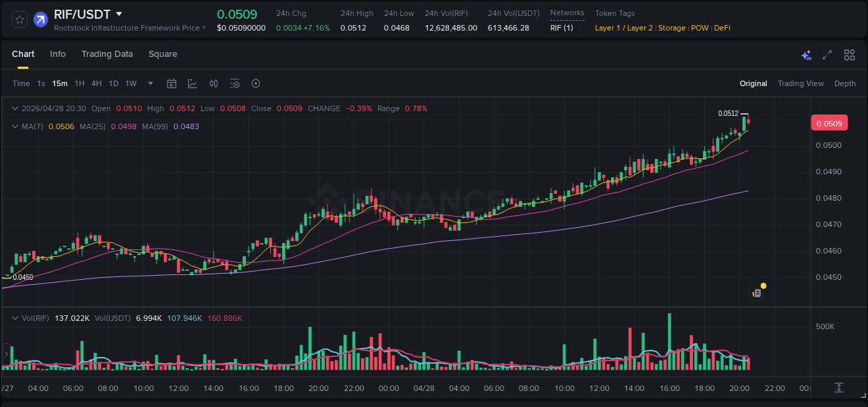Open the multi-chart layout grid icon
The height and width of the screenshot is (407, 868).
(849, 55)
